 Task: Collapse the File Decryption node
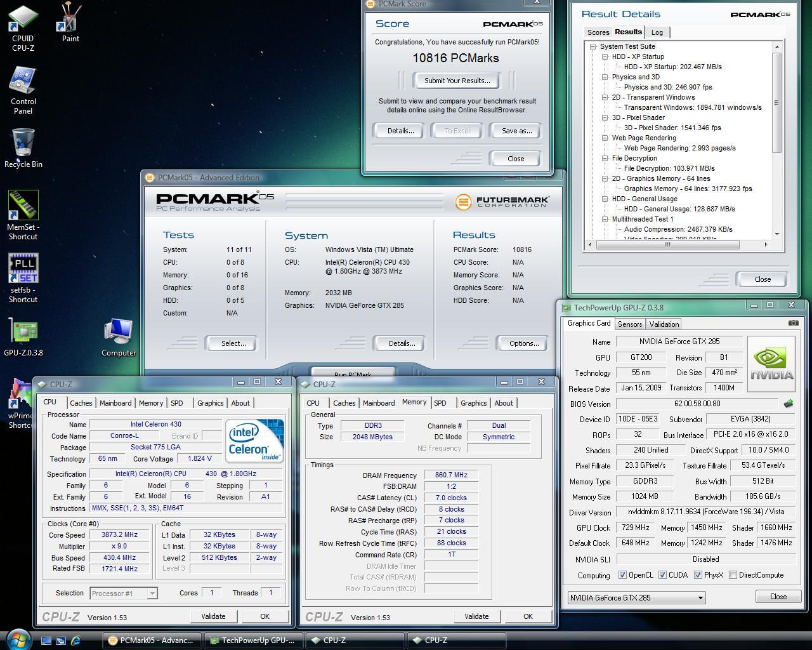pyautogui.click(x=605, y=158)
